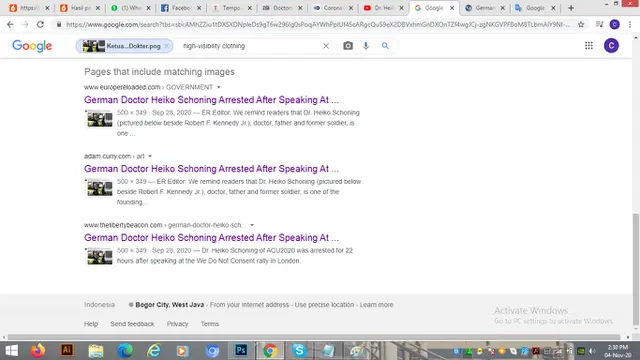640x360 pixels.
Task: Click the Google logo
Action: 32,46
